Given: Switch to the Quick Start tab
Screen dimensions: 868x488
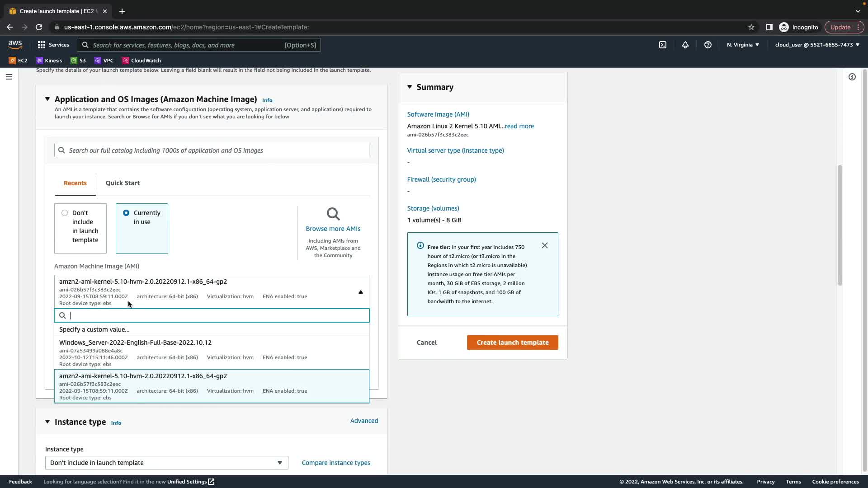Looking at the screenshot, I should tap(123, 183).
